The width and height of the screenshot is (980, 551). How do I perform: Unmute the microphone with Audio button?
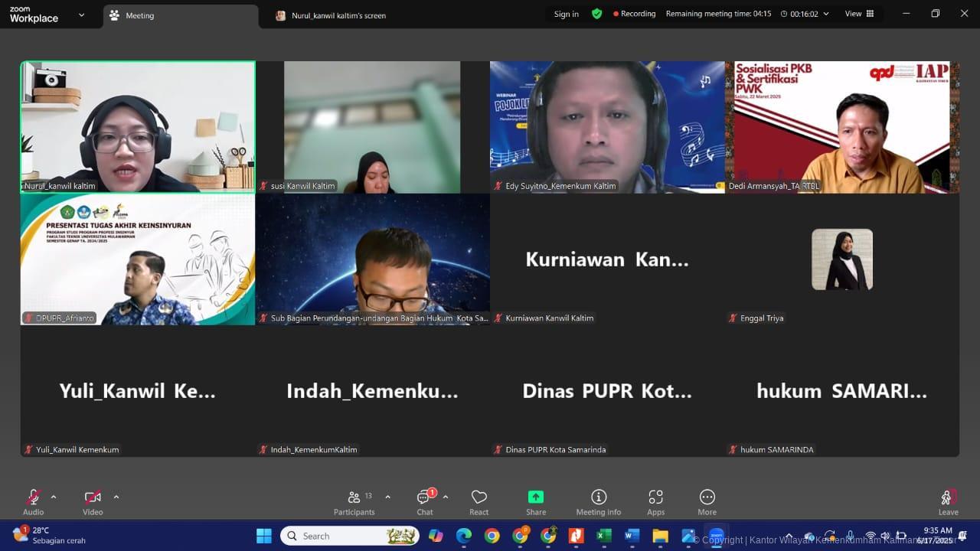pyautogui.click(x=33, y=502)
